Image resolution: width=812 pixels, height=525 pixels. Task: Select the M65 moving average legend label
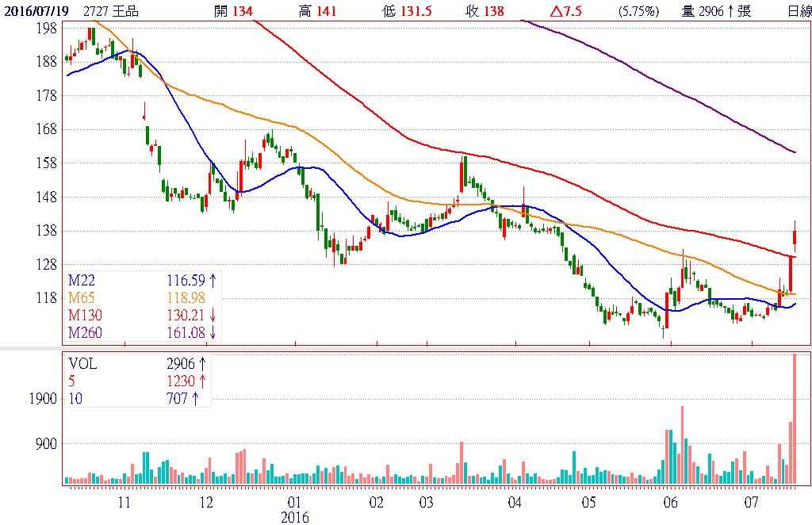click(81, 297)
